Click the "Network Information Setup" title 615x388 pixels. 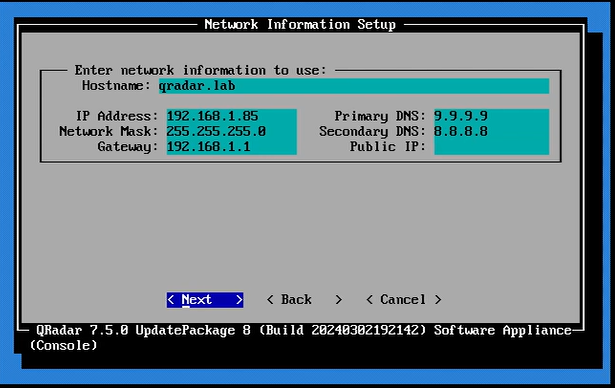(300, 25)
